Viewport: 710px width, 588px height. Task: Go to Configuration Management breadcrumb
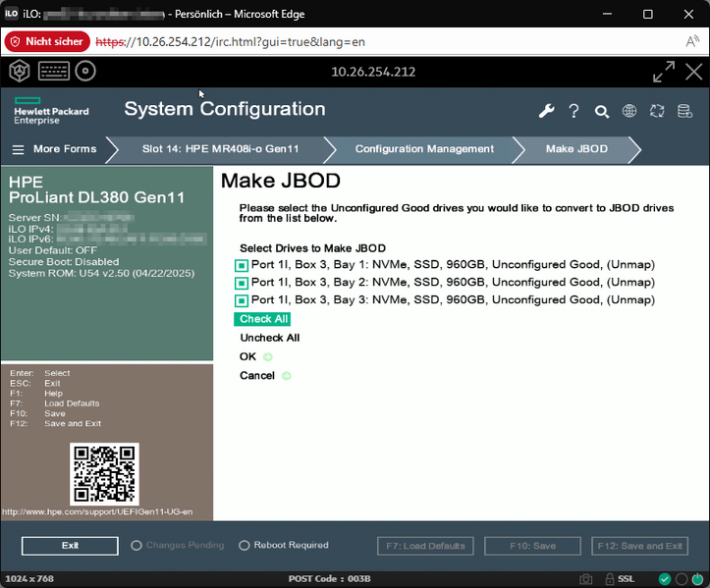point(424,149)
